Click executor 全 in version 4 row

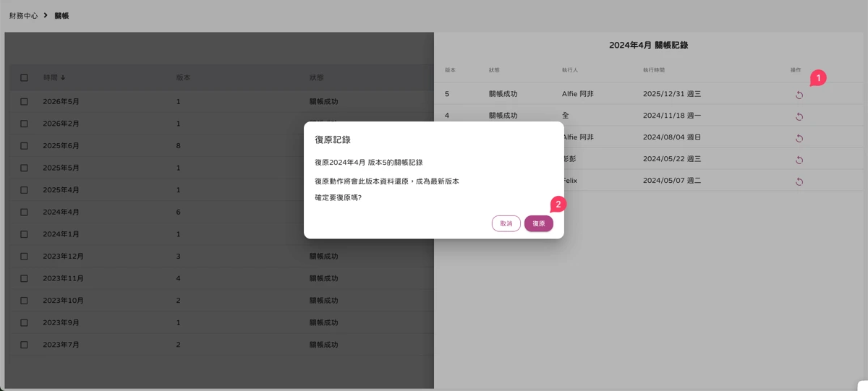(566, 116)
